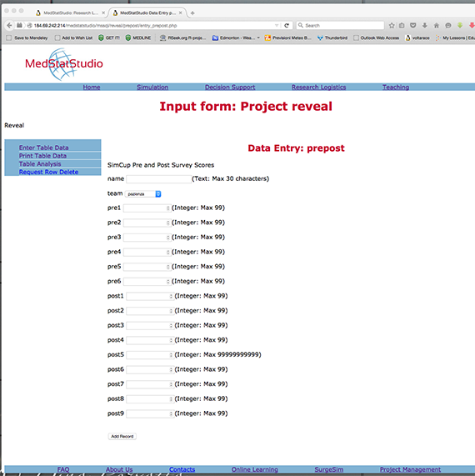Screen dimensions: 475x476
Task: Click Print Table Data in sidebar
Action: [x=42, y=156]
